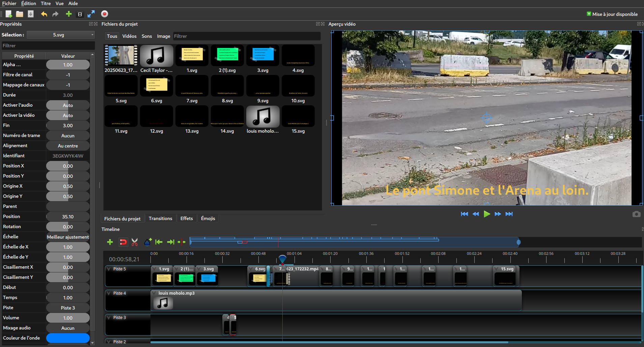Viewport: 644px width, 347px height.
Task: Center the timeline on the playhead
Action: coord(181,242)
